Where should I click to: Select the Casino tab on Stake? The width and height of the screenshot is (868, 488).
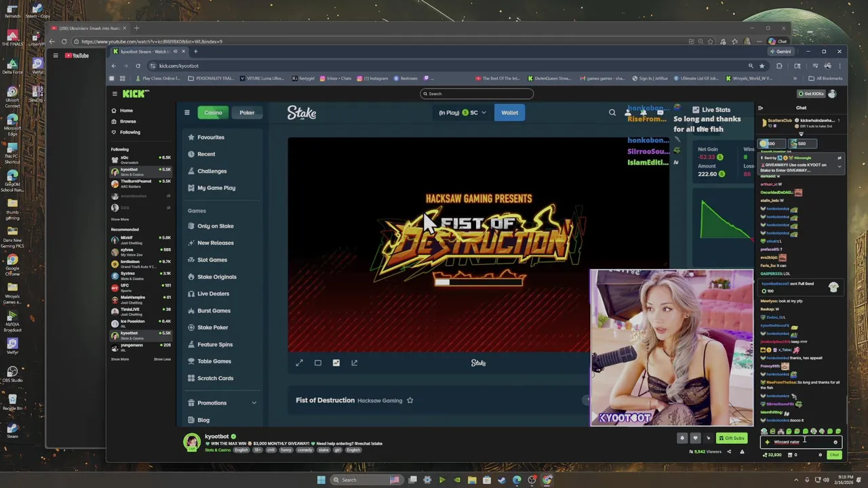click(x=213, y=113)
